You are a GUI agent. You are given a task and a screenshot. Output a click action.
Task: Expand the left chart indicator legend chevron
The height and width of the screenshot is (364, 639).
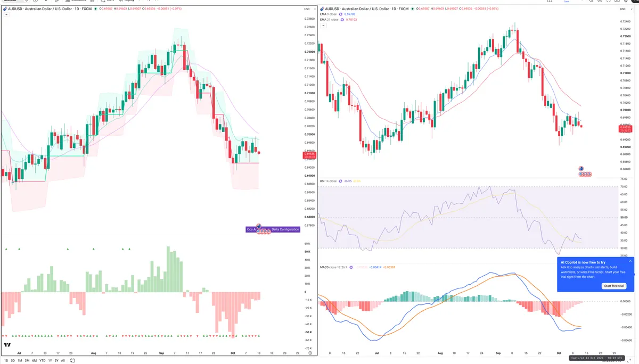(6, 15)
